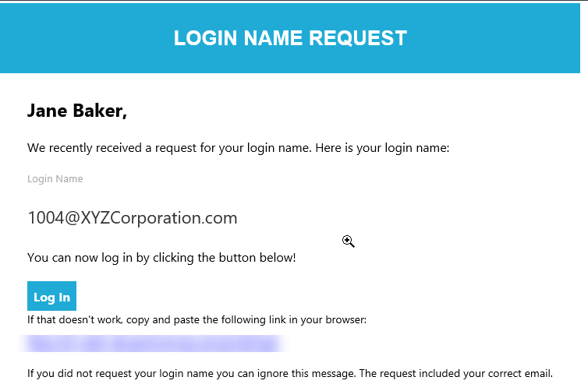The height and width of the screenshot is (384, 588).
Task: Open the blurred fallback login link
Action: click(153, 343)
